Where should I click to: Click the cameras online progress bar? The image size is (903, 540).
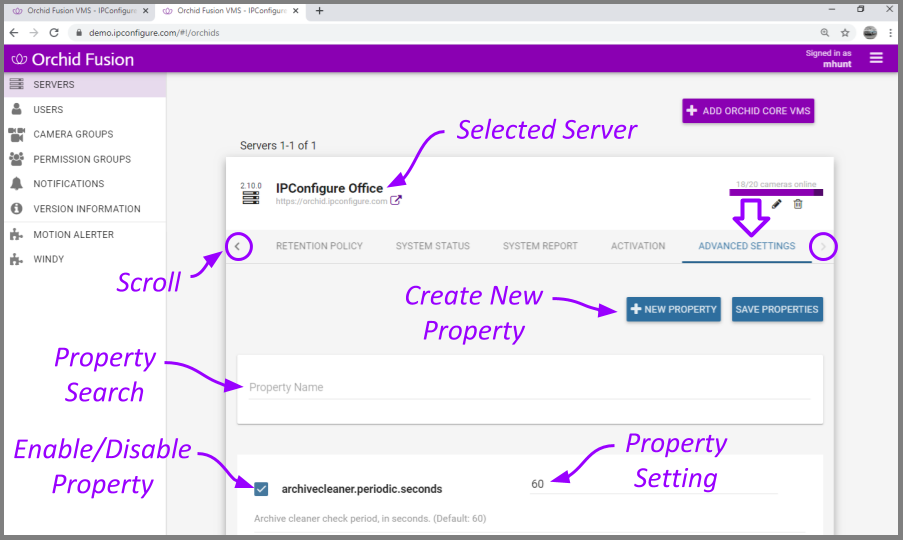[x=776, y=192]
